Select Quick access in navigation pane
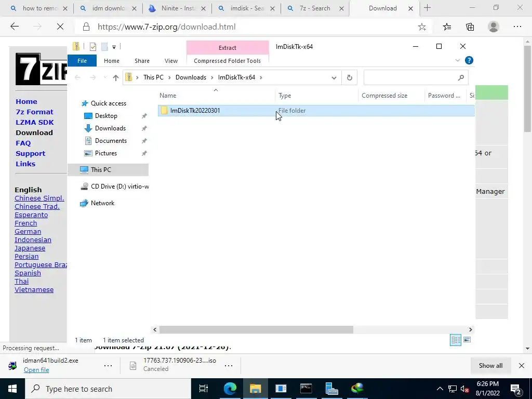The width and height of the screenshot is (532, 399). pos(108,103)
